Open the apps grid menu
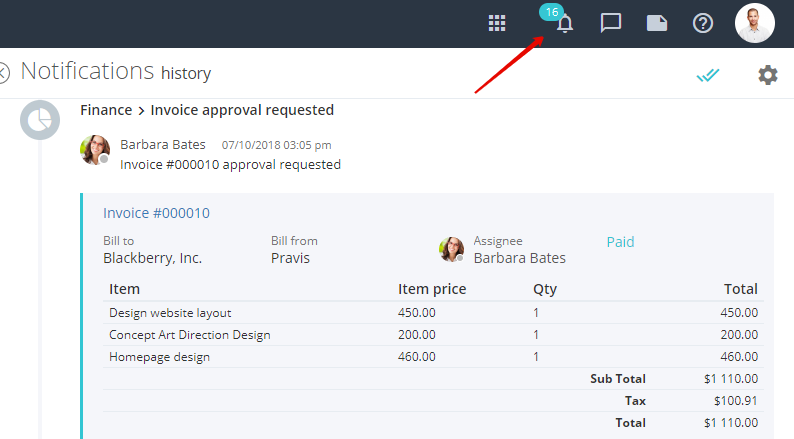This screenshot has height=439, width=794. coord(497,23)
